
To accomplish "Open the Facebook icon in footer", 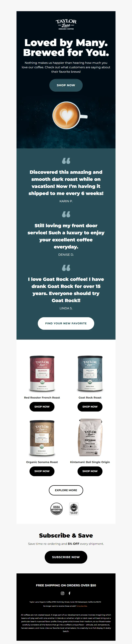I will pos(69,593).
